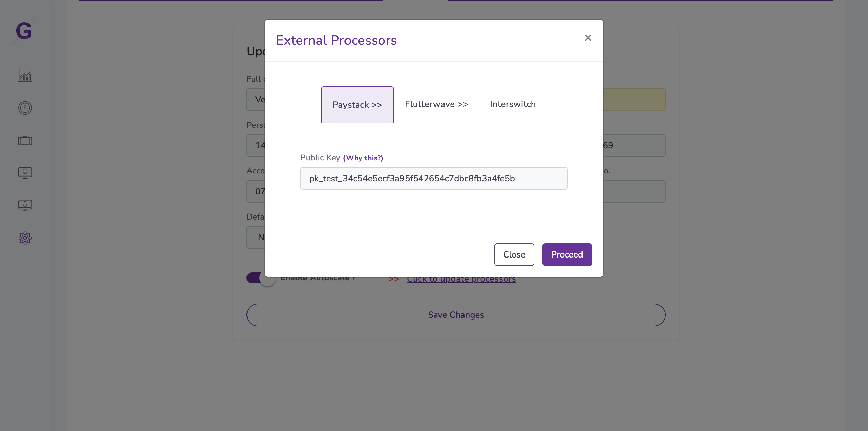Switch to the Flutterwave tab
The image size is (868, 431).
point(436,104)
